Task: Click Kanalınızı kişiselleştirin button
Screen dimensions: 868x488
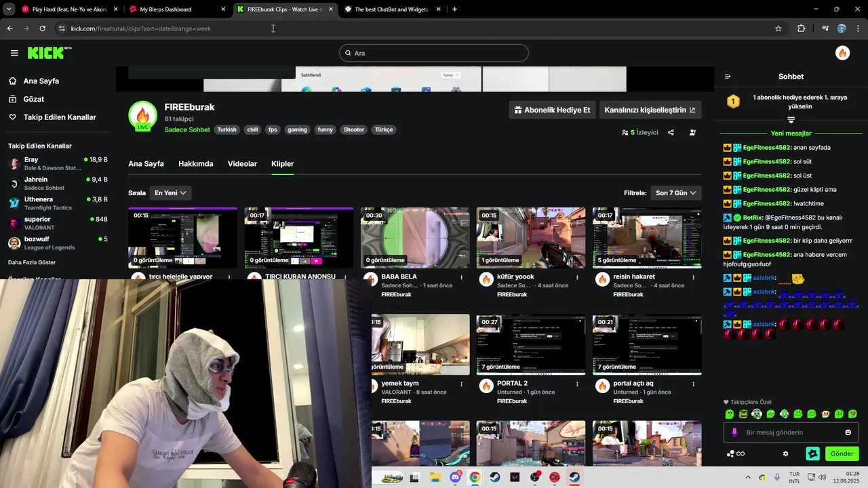Action: pyautogui.click(x=650, y=110)
